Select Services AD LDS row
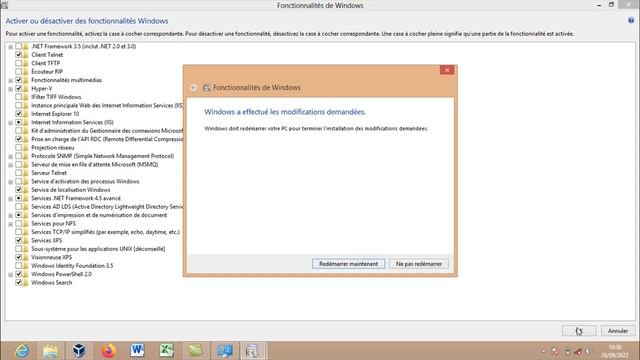Image resolution: width=640 pixels, height=360 pixels. point(107,207)
